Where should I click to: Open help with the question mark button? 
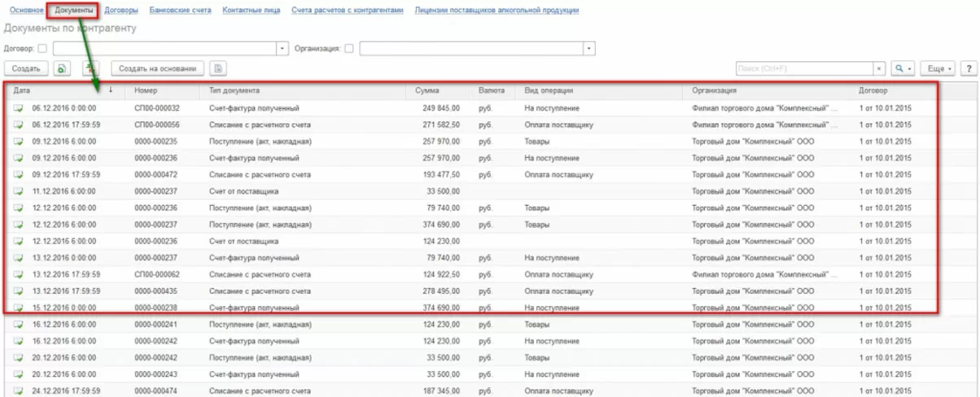[969, 69]
